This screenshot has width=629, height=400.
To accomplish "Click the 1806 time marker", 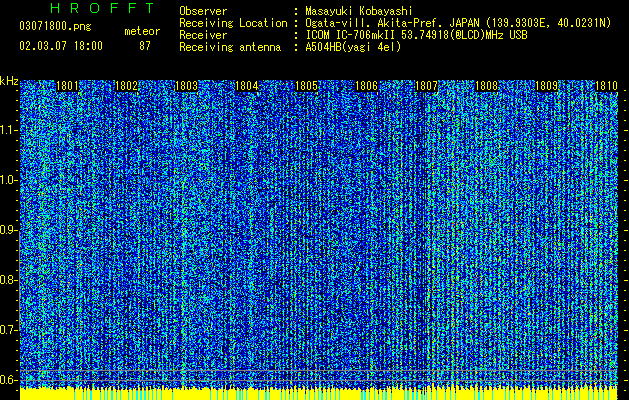I will (x=367, y=86).
